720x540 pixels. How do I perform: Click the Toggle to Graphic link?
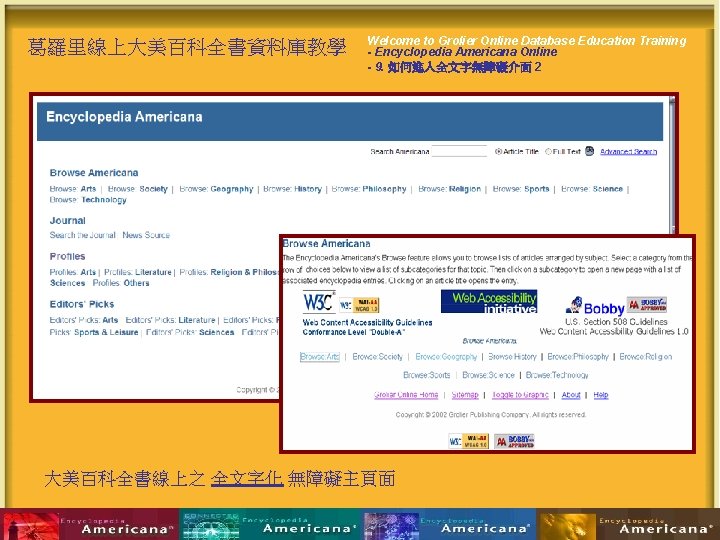(x=520, y=395)
